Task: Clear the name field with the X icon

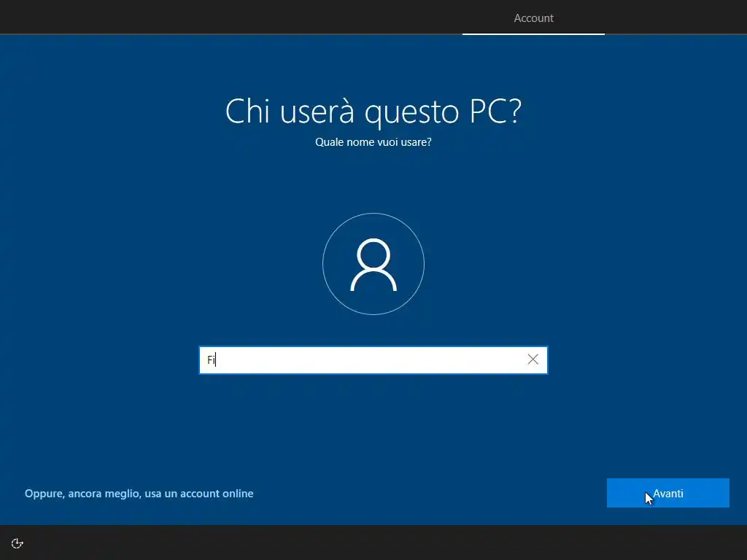Action: pyautogui.click(x=533, y=359)
